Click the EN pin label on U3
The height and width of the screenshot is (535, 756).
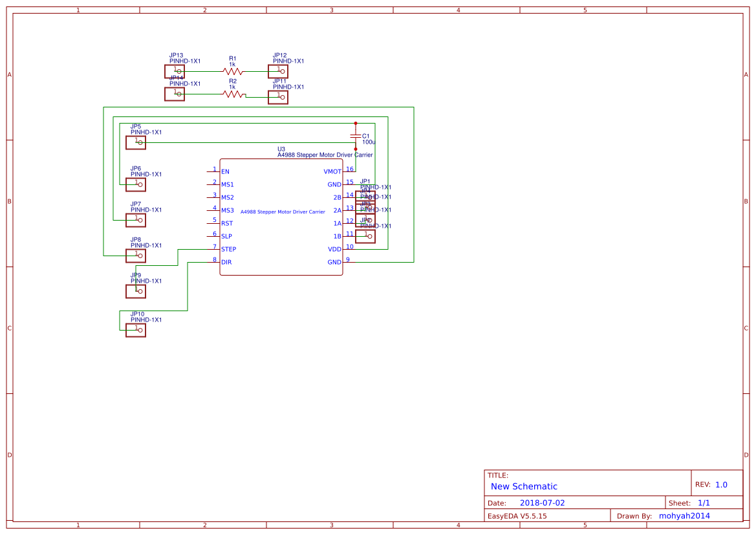[225, 171]
